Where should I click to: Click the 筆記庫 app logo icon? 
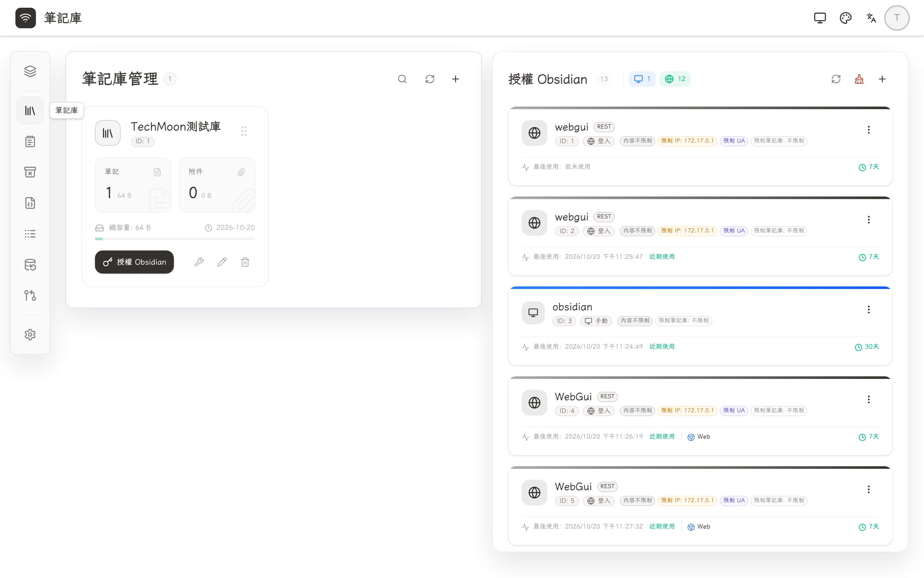pyautogui.click(x=26, y=18)
